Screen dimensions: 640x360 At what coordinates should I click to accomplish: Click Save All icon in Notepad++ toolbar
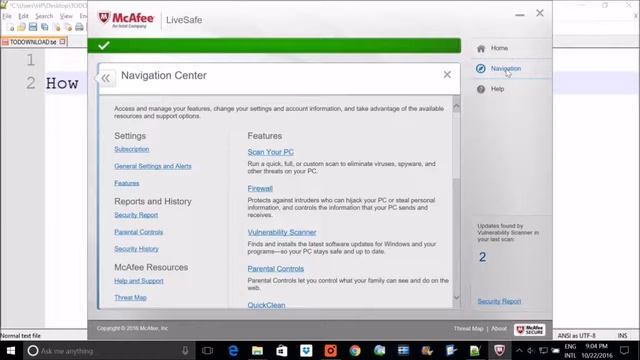click(x=44, y=27)
